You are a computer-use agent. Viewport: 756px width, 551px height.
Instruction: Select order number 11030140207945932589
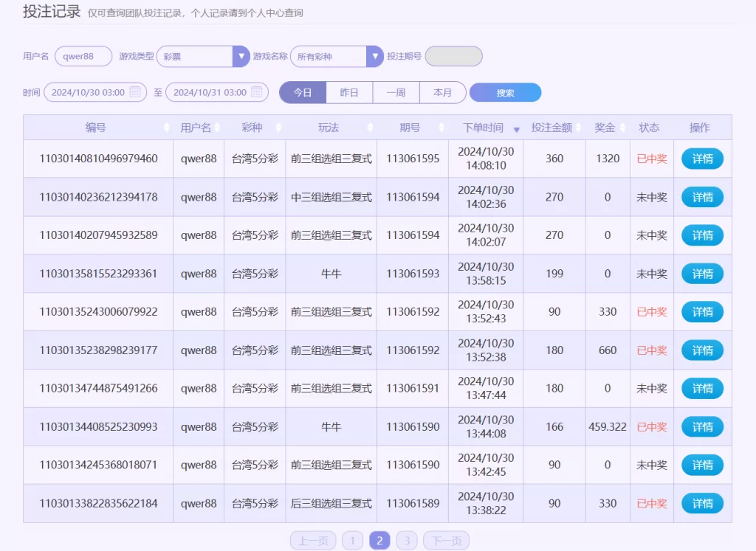[x=98, y=235]
